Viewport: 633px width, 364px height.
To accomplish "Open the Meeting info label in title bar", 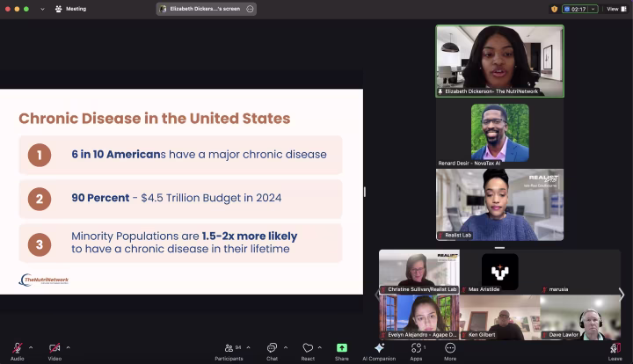I will coord(76,9).
